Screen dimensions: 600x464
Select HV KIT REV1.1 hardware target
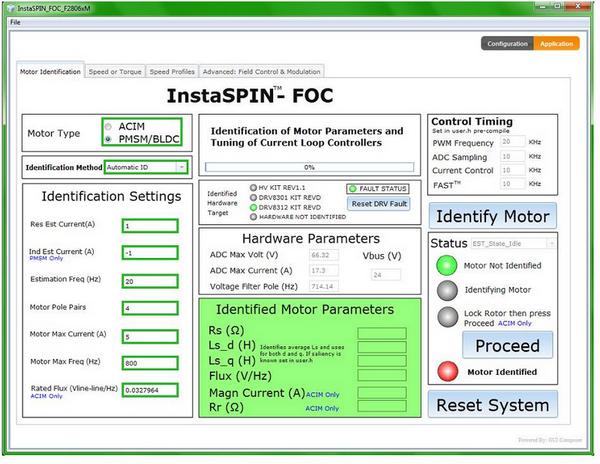(253, 187)
